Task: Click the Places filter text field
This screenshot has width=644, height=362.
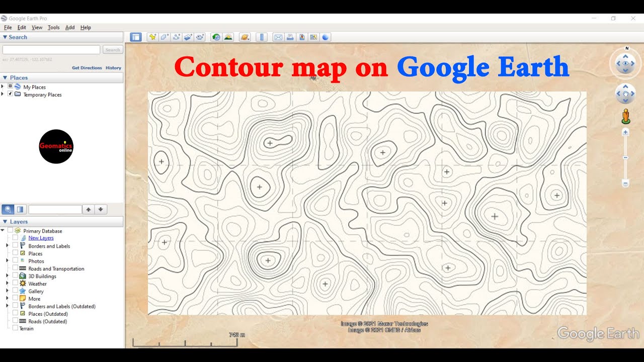Action: pyautogui.click(x=55, y=209)
